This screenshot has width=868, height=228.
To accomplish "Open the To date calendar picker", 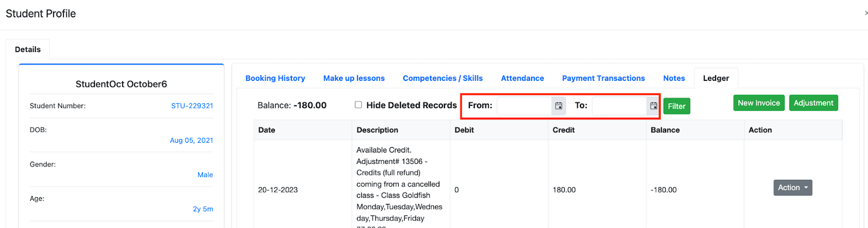I will click(x=653, y=106).
